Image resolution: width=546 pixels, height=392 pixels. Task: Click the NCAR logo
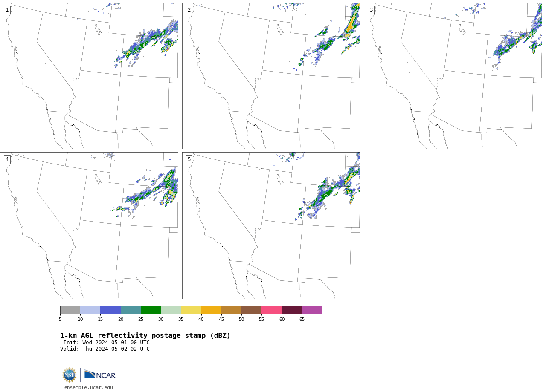point(100,375)
